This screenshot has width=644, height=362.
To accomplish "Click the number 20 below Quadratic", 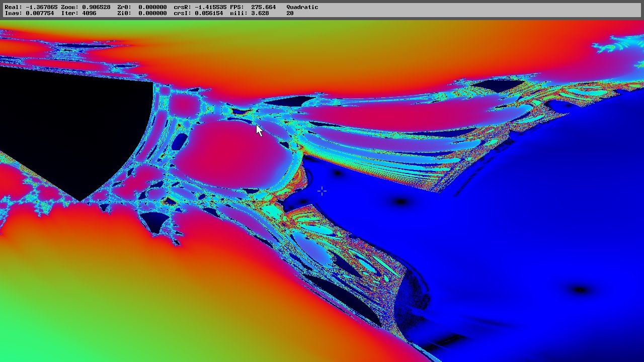I will (290, 13).
